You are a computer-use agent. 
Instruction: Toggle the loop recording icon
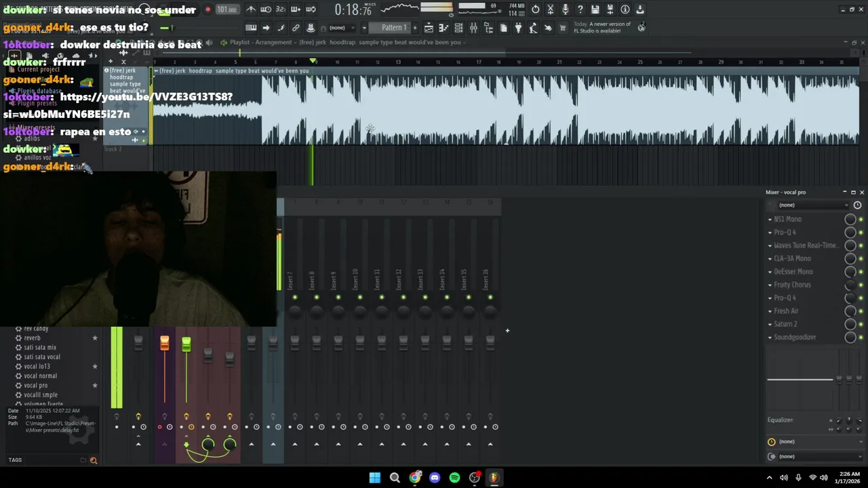311,9
